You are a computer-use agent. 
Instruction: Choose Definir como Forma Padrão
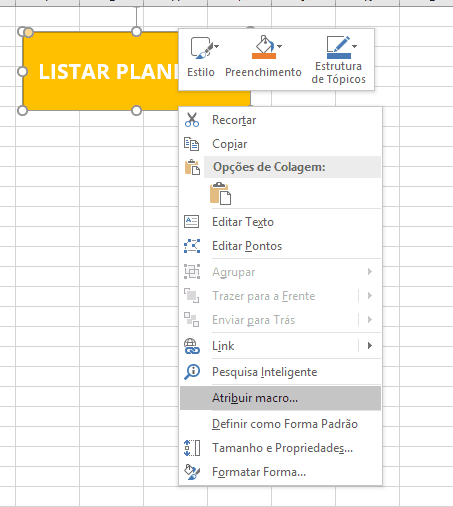(x=280, y=424)
